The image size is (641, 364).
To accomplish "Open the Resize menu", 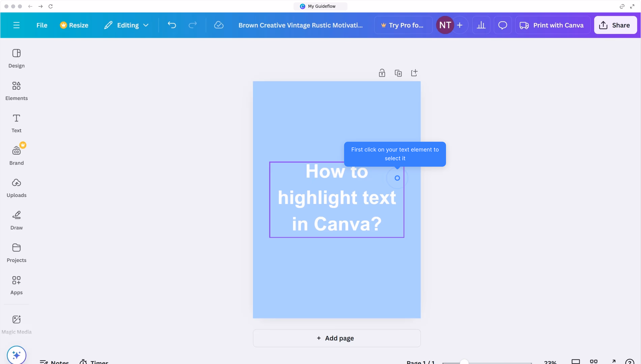I will click(74, 25).
